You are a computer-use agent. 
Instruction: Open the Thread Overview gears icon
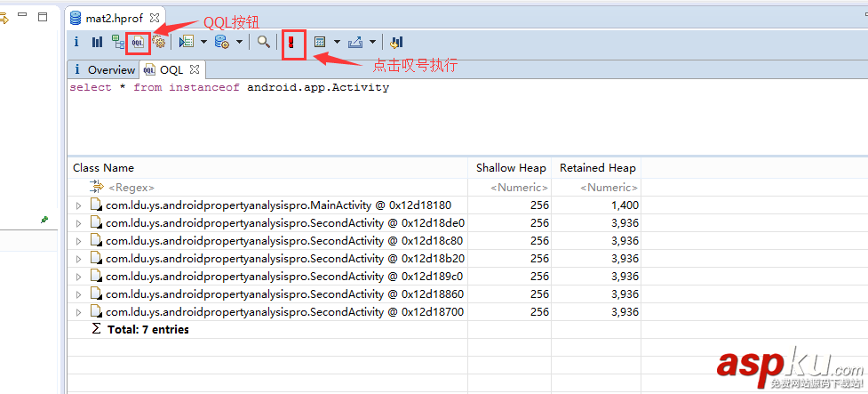click(159, 42)
